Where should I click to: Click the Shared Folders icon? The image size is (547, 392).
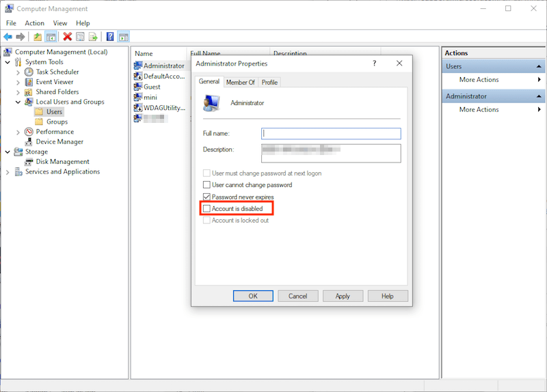29,92
